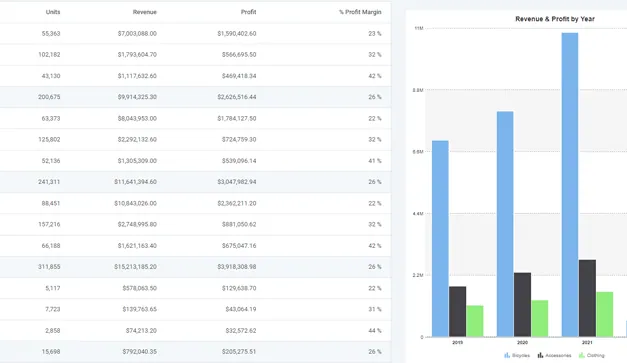Click the revenue cell $139,763.65
The image size is (627, 363).
pos(140,309)
